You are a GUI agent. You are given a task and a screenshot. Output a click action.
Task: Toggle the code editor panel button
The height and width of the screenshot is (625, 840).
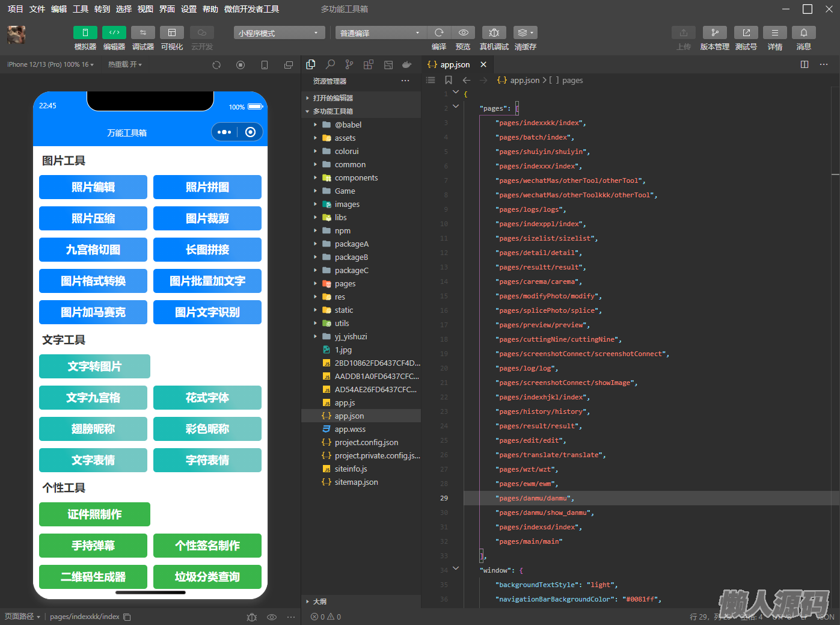[114, 32]
